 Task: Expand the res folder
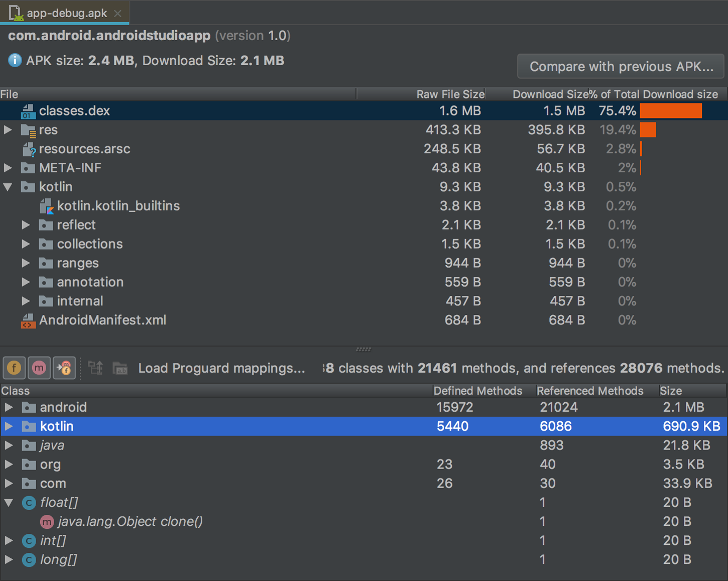point(8,130)
